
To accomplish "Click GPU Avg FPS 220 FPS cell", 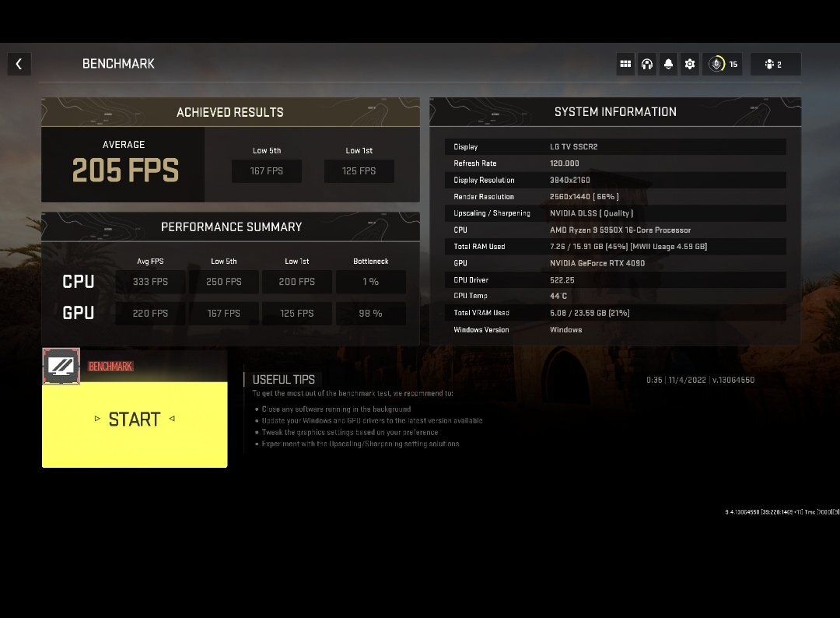I will pyautogui.click(x=150, y=314).
